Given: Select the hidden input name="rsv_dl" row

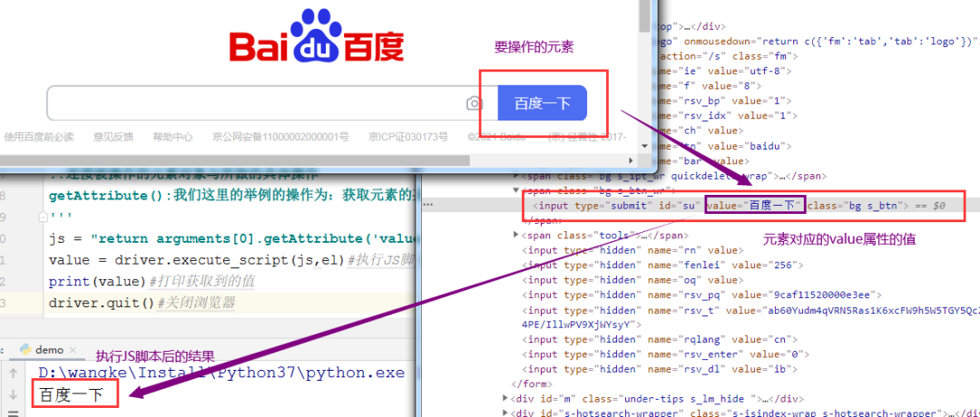Looking at the screenshot, I should pos(660,369).
